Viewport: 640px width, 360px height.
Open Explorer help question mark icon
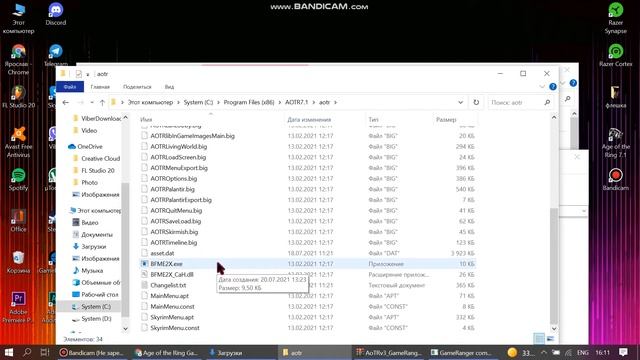(x=553, y=87)
